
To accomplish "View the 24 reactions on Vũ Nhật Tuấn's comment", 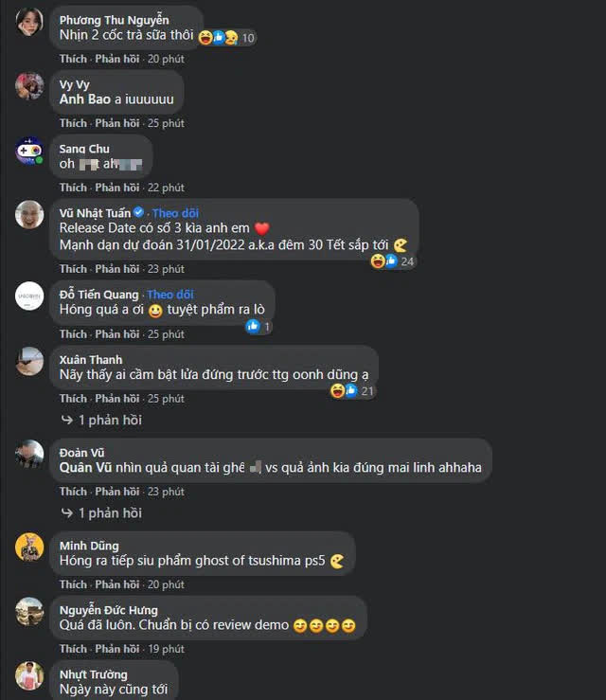I will coord(393,260).
